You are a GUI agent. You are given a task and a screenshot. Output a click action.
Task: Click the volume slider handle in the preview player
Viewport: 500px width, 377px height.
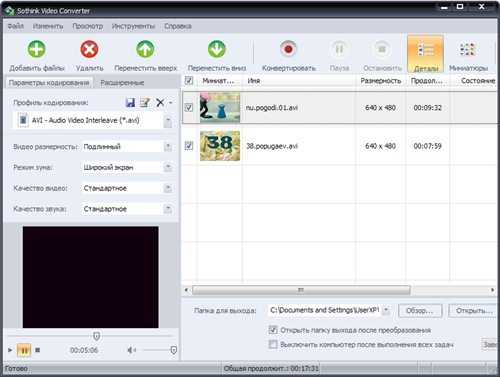[x=173, y=350]
